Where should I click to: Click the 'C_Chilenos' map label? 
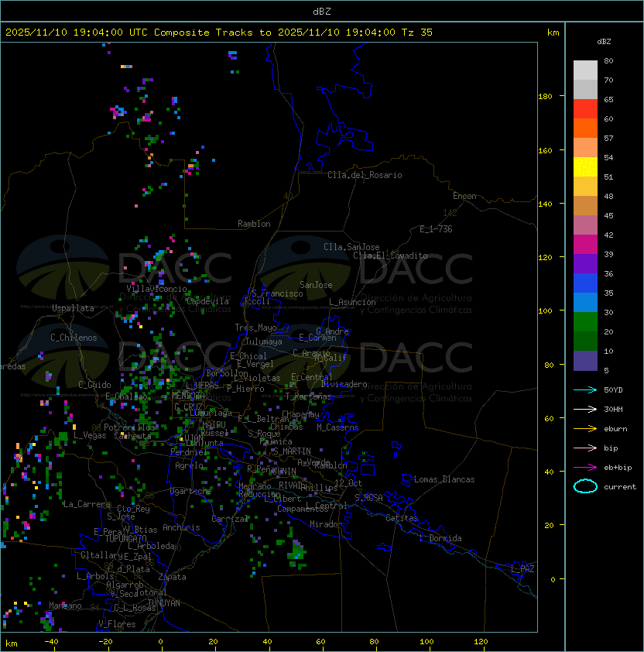pyautogui.click(x=74, y=338)
